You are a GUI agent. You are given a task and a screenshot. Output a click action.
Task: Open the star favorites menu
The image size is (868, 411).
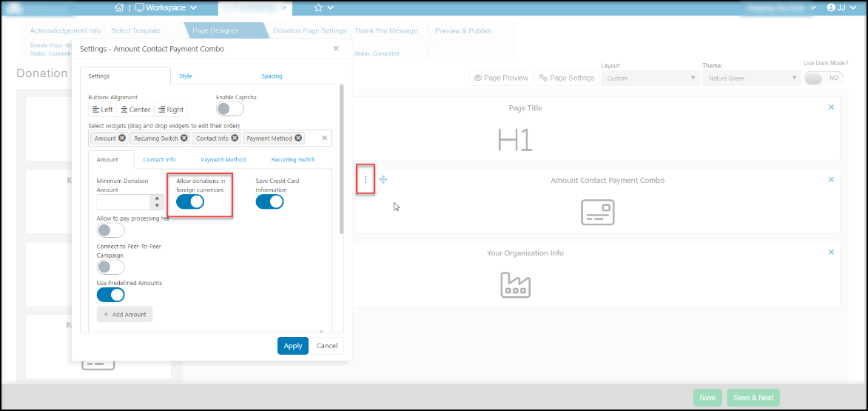pyautogui.click(x=324, y=7)
